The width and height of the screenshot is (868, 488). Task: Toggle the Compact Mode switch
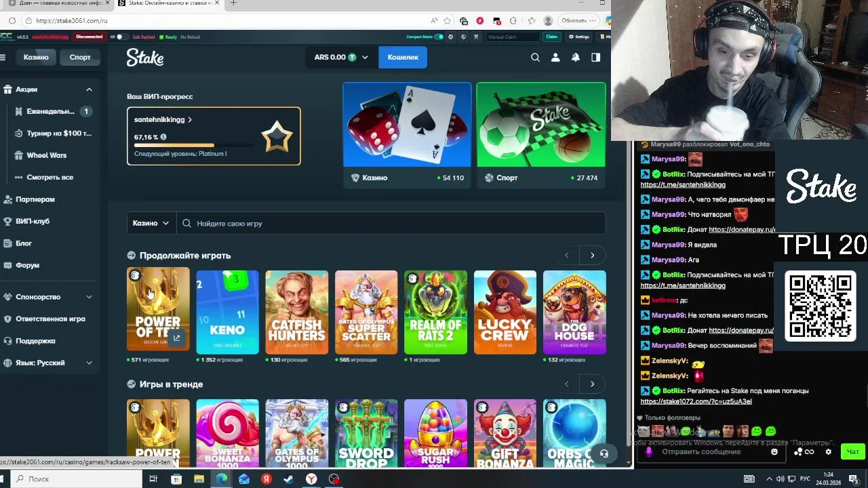(439, 37)
